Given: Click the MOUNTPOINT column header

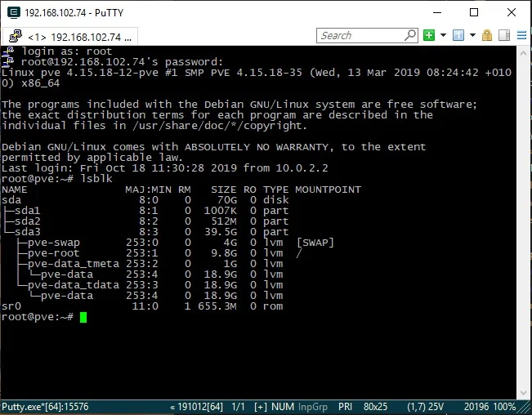Looking at the screenshot, I should point(328,190).
